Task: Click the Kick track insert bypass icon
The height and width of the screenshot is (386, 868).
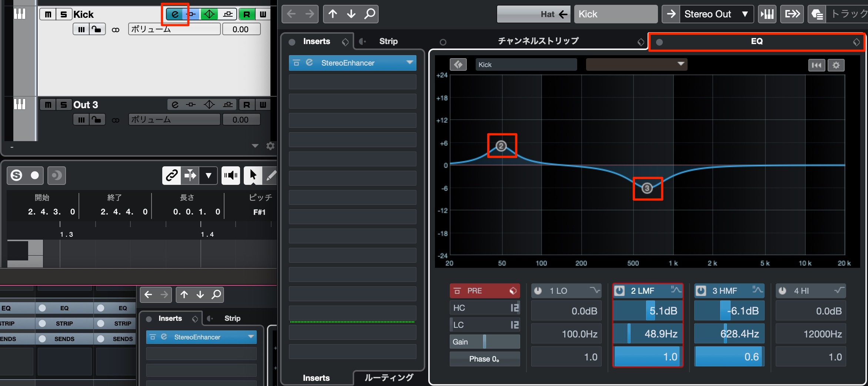Action: point(192,14)
